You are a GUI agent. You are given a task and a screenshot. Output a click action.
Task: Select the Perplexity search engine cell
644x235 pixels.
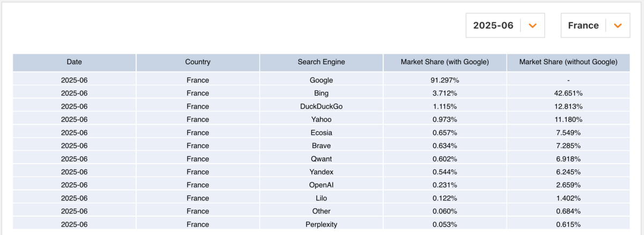click(321, 224)
